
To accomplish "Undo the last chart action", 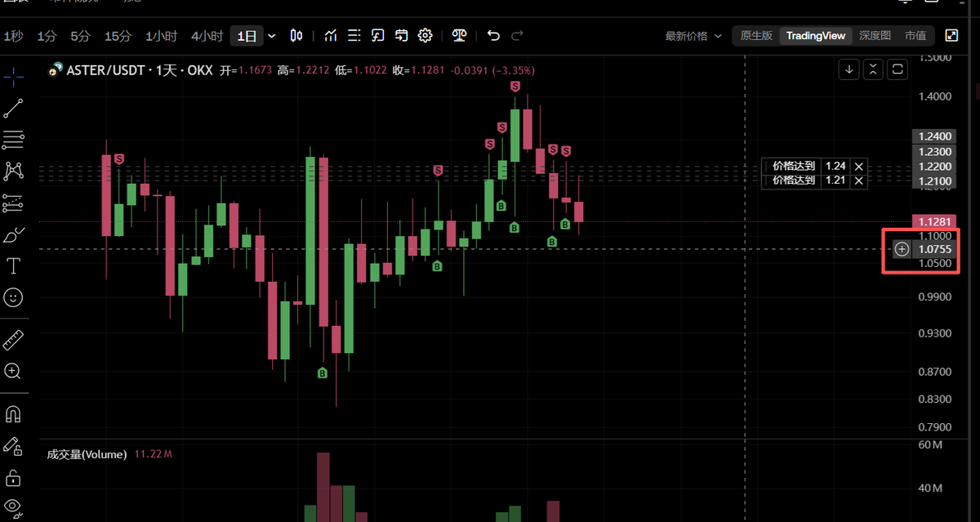I will (x=493, y=36).
